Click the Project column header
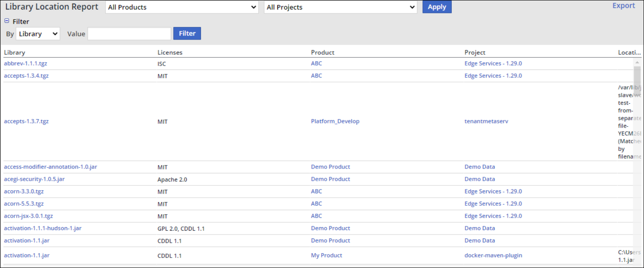 pyautogui.click(x=475, y=53)
